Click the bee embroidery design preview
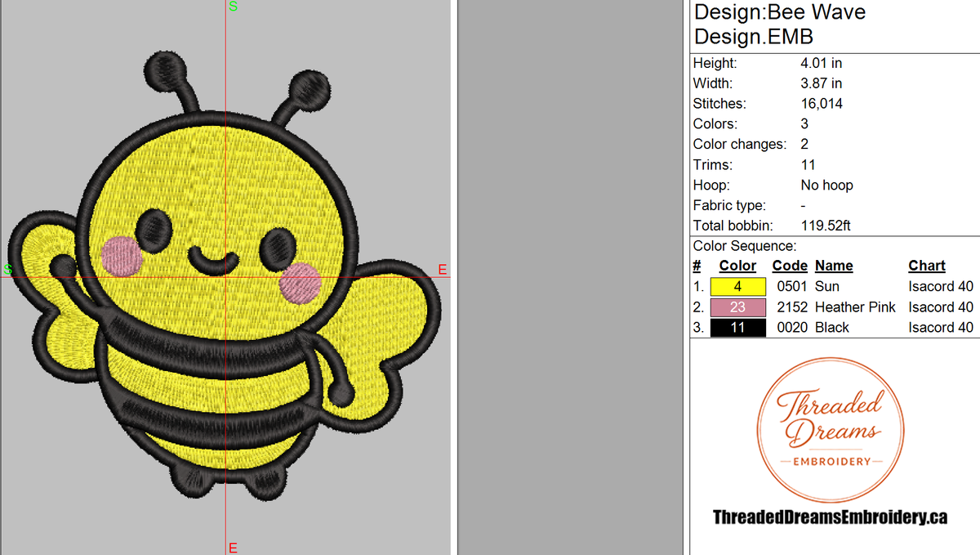The height and width of the screenshot is (555, 980). [x=225, y=275]
